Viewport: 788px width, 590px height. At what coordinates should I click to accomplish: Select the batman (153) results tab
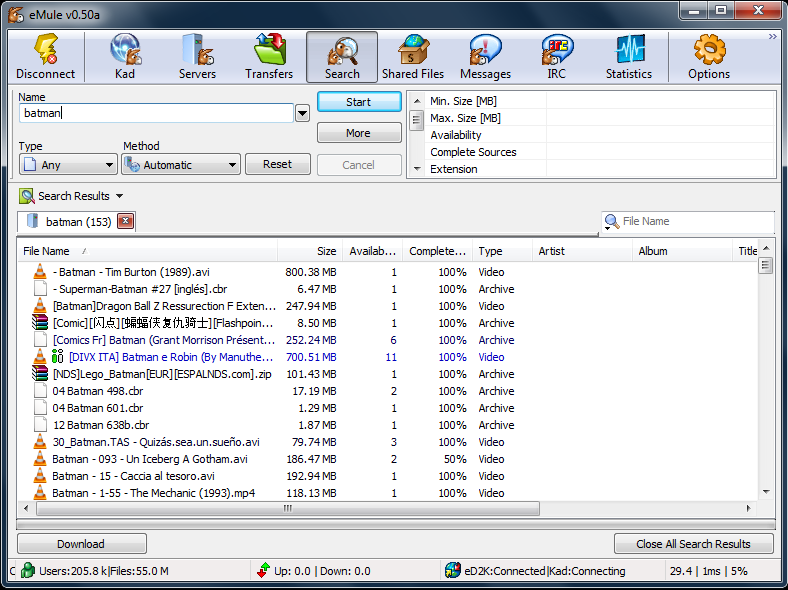tap(78, 222)
